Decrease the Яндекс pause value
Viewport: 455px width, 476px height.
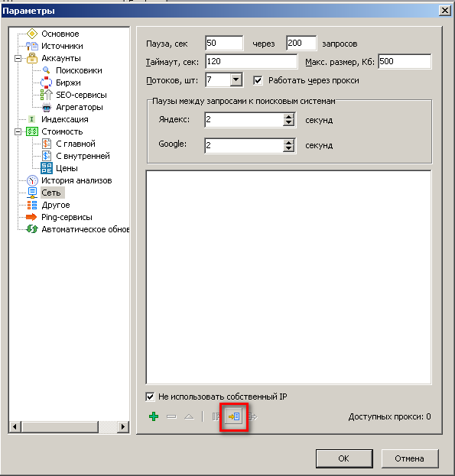(x=288, y=123)
